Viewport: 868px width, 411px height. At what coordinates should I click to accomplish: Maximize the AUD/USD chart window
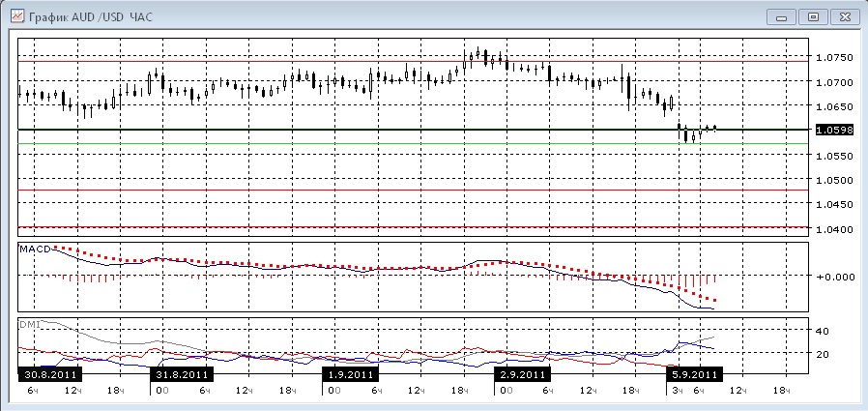[813, 17]
